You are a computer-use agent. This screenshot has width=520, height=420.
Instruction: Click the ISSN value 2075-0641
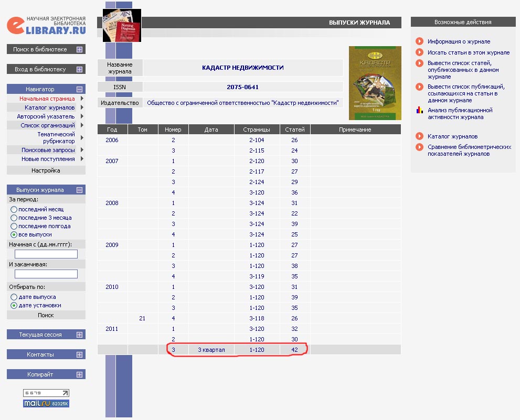pyautogui.click(x=242, y=87)
